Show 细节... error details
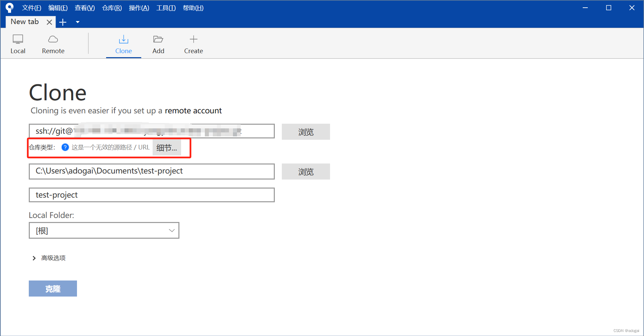Image resolution: width=644 pixels, height=336 pixels. coord(167,147)
